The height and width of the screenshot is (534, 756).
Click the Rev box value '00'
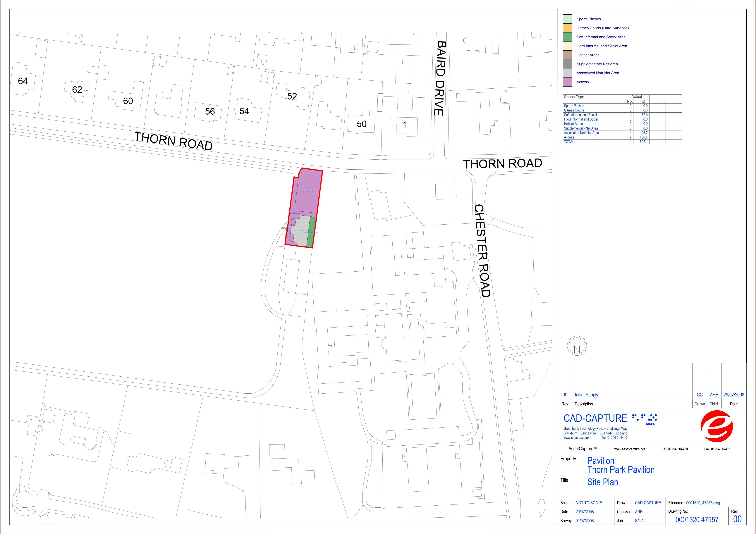(737, 519)
